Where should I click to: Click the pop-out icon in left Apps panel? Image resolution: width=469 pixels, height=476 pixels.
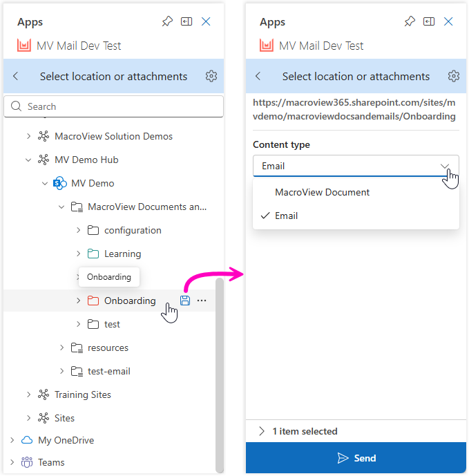tap(186, 21)
